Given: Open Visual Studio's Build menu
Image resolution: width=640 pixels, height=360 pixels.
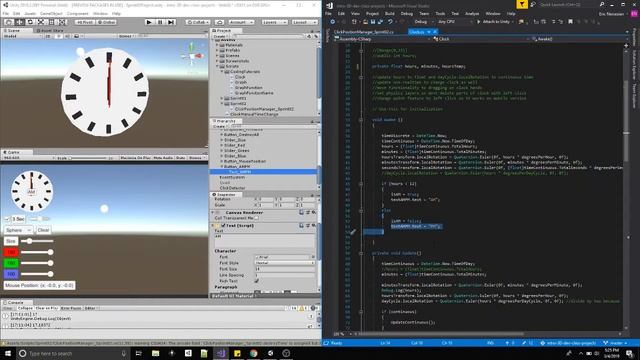Looking at the screenshot, I should coord(389,13).
